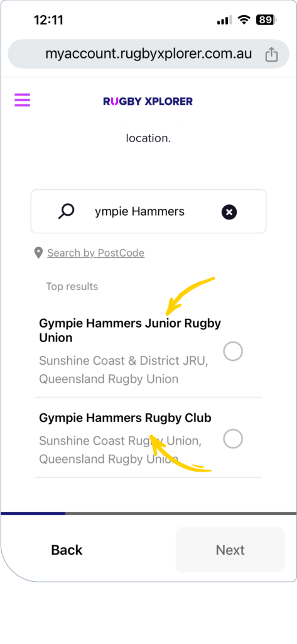
Task: Tap the cellular signal bars icon
Action: [224, 19]
